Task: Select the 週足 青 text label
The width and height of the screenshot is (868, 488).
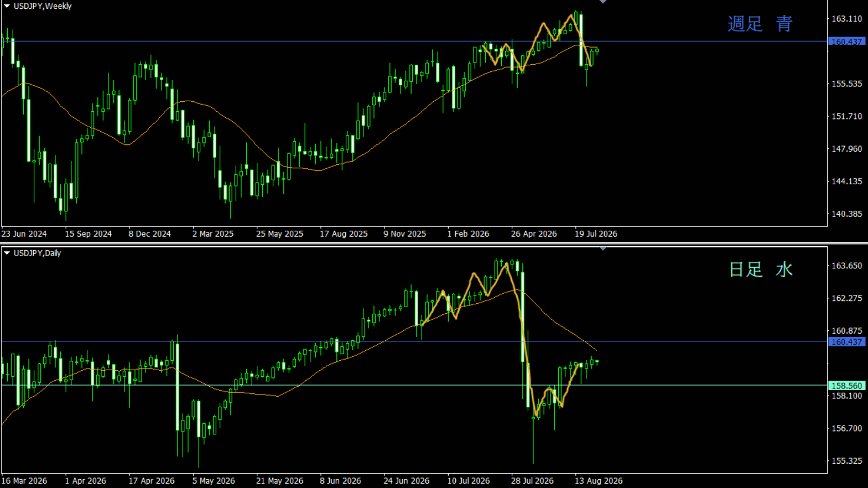Action: (x=760, y=24)
